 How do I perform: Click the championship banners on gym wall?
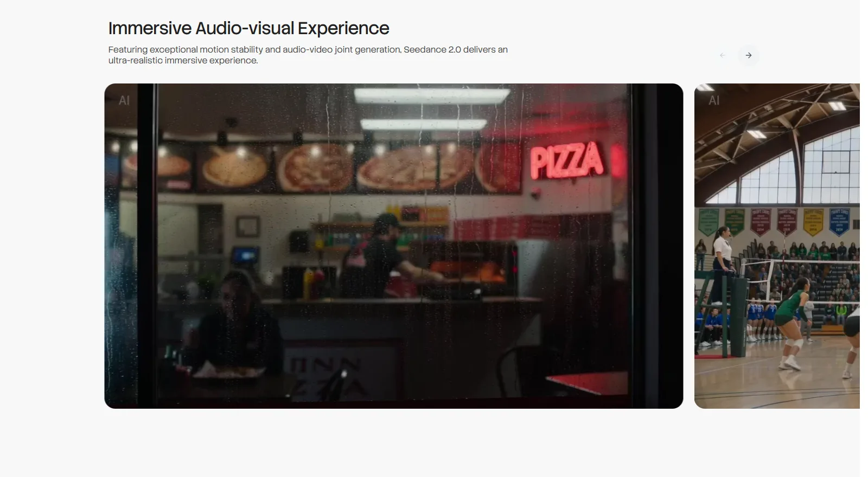coord(776,222)
